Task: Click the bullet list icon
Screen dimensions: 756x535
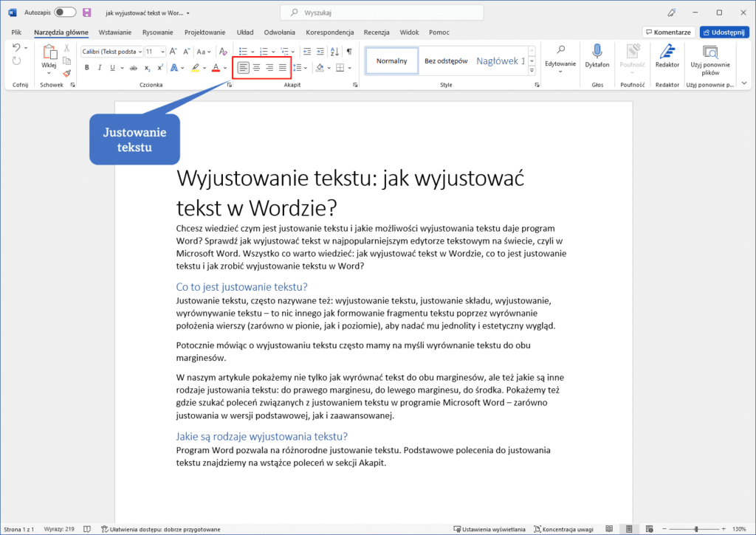Action: (x=242, y=51)
